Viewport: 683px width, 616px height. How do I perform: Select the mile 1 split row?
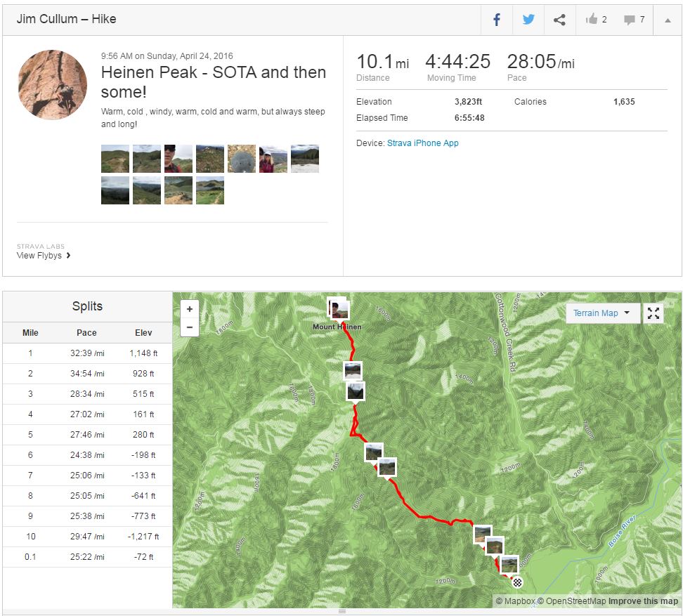coord(87,353)
